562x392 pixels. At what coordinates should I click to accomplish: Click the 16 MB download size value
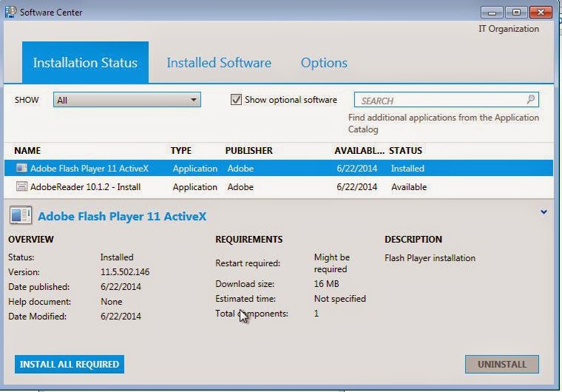click(327, 284)
